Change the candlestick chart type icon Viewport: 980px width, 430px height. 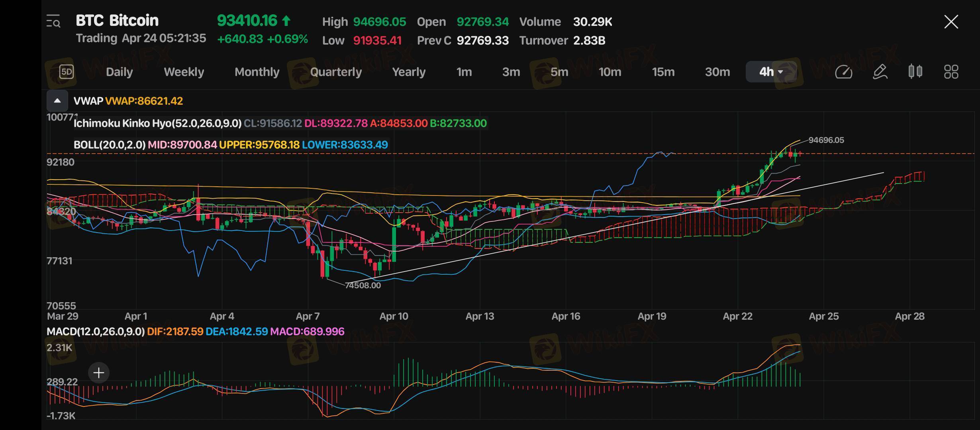coord(915,72)
